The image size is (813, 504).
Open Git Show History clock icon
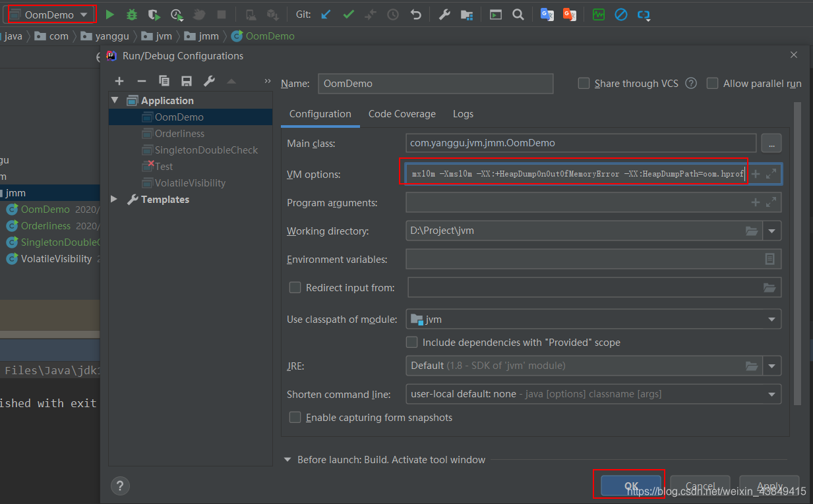click(393, 14)
